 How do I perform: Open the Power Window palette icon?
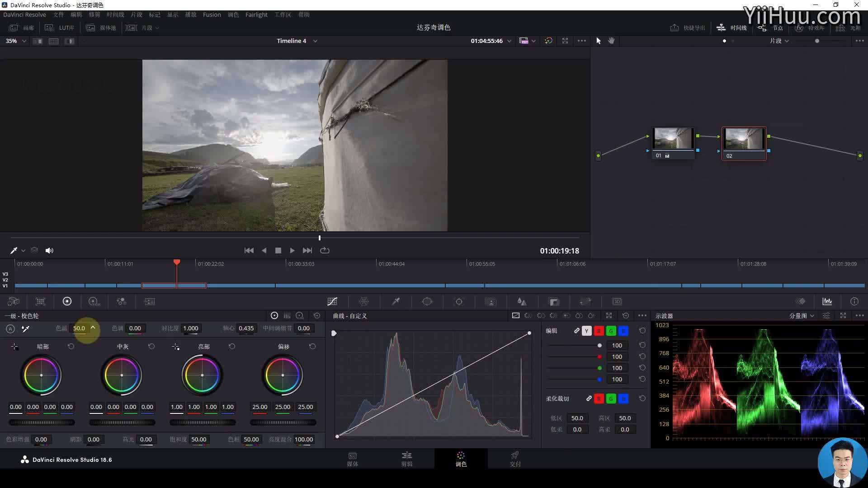[427, 301]
